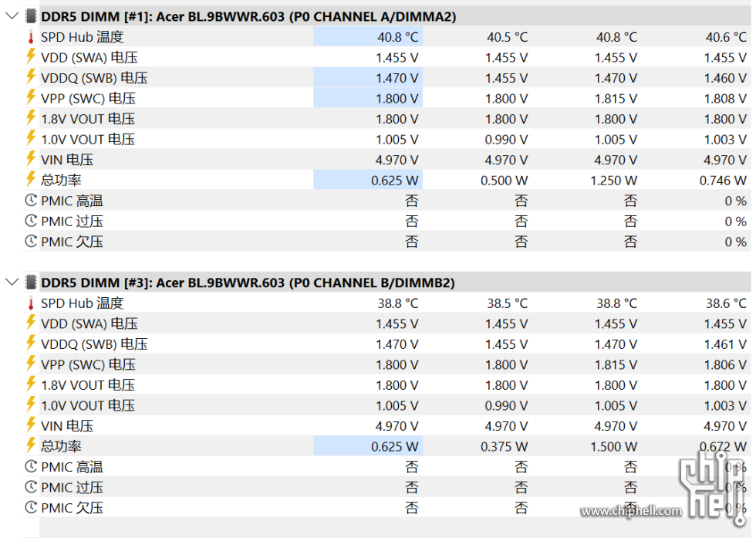Click the memory chip icon of DIMM [#3]
The width and height of the screenshot is (756, 538).
[31, 283]
